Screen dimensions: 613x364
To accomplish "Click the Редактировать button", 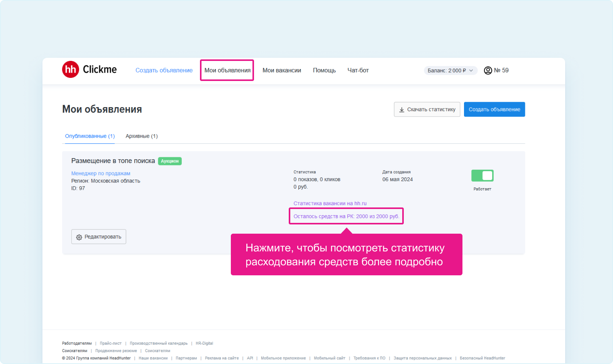I will coord(99,237).
